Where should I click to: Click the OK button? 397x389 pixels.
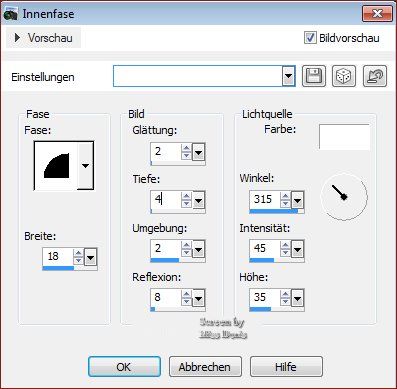(124, 367)
